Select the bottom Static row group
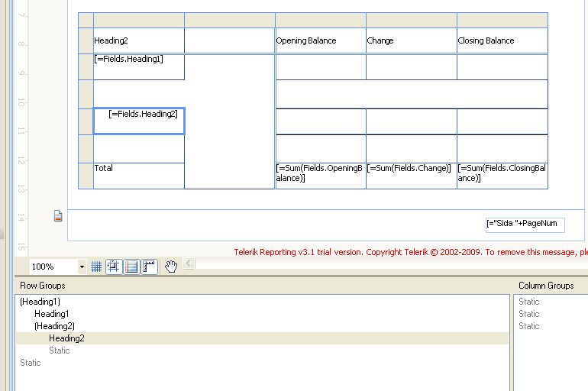This screenshot has width=588, height=391. click(31, 363)
